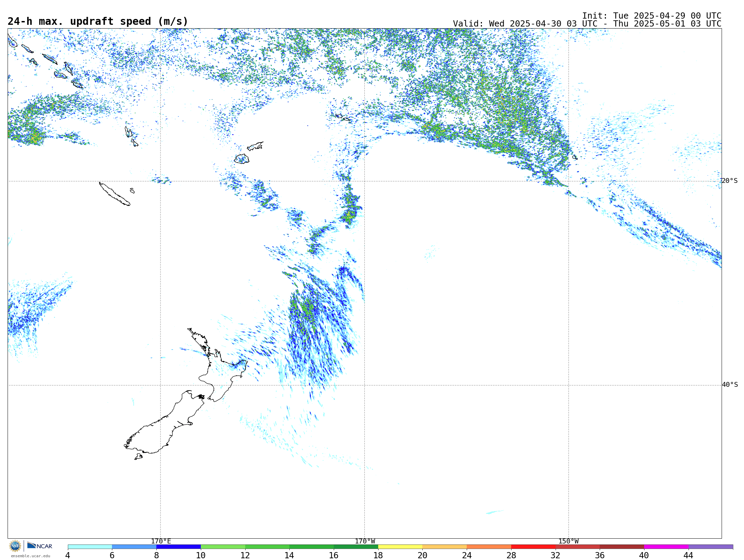Click the colorbar tick label "18"
This screenshot has height=560, width=744.
pyautogui.click(x=378, y=555)
